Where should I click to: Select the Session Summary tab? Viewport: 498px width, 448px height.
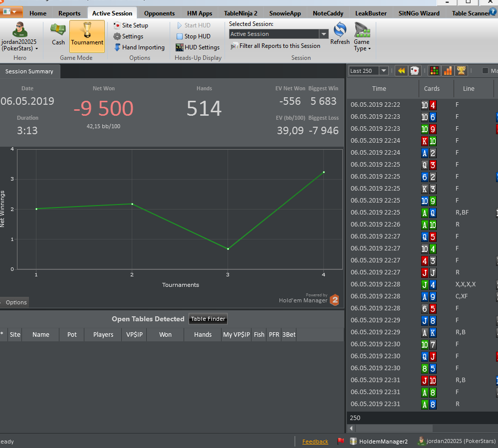(29, 71)
